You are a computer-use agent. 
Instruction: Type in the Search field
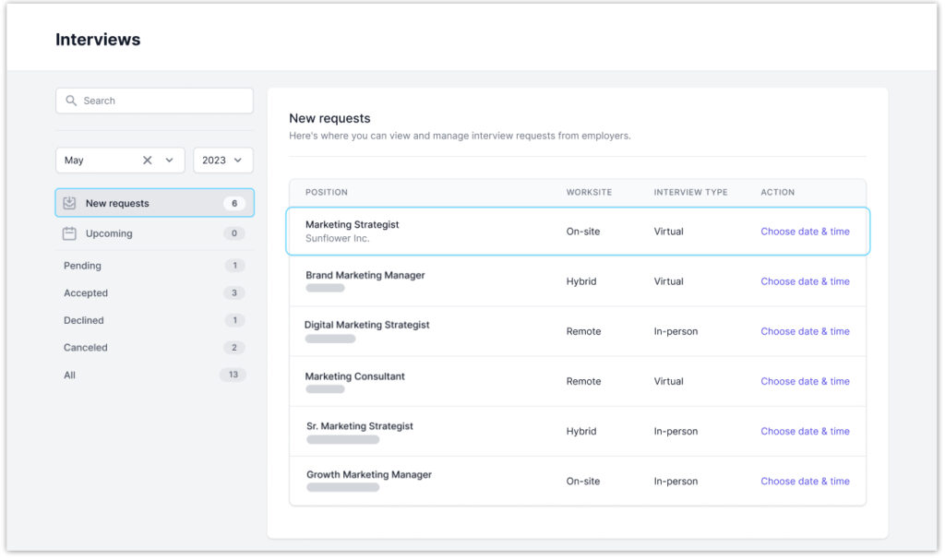161,101
